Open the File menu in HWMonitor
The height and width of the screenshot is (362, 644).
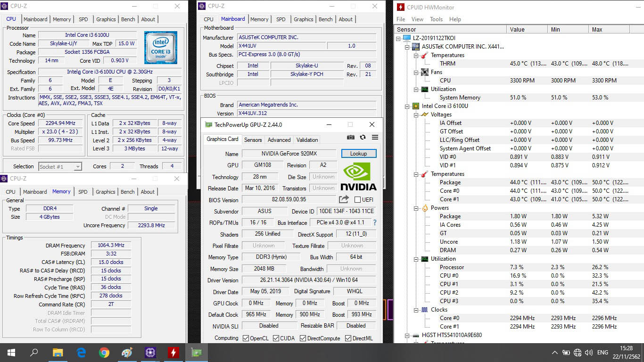tap(401, 19)
